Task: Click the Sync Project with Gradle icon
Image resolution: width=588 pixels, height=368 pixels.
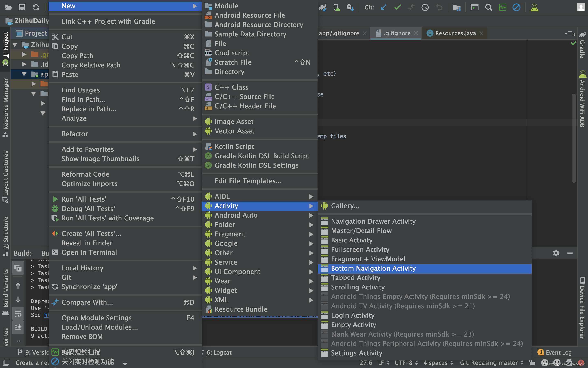Action: [323, 8]
